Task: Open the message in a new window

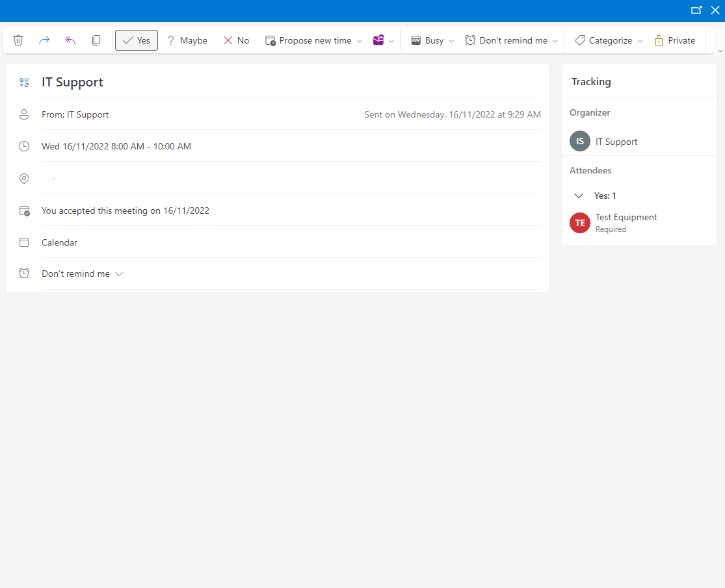Action: point(696,10)
